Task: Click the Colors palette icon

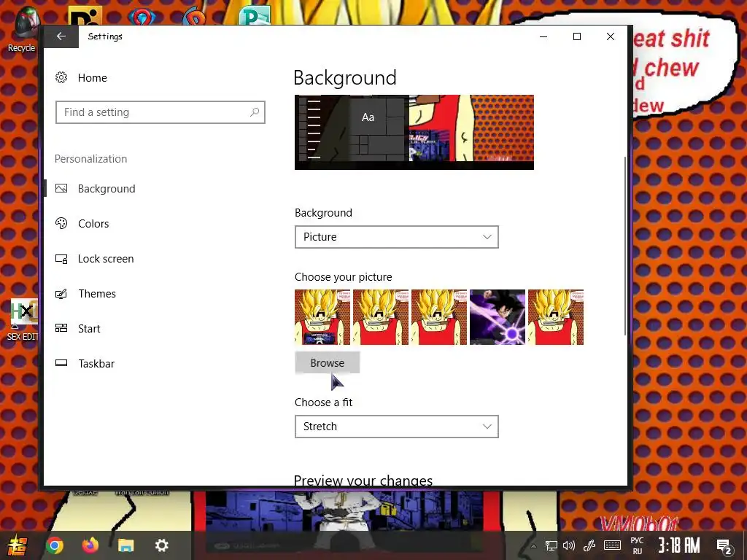Action: [x=61, y=223]
